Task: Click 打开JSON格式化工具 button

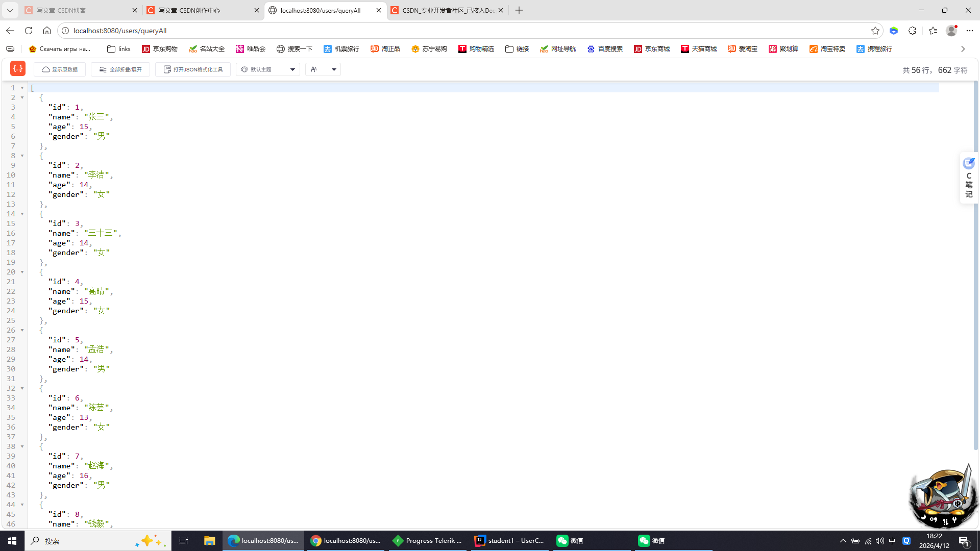Action: 193,69
